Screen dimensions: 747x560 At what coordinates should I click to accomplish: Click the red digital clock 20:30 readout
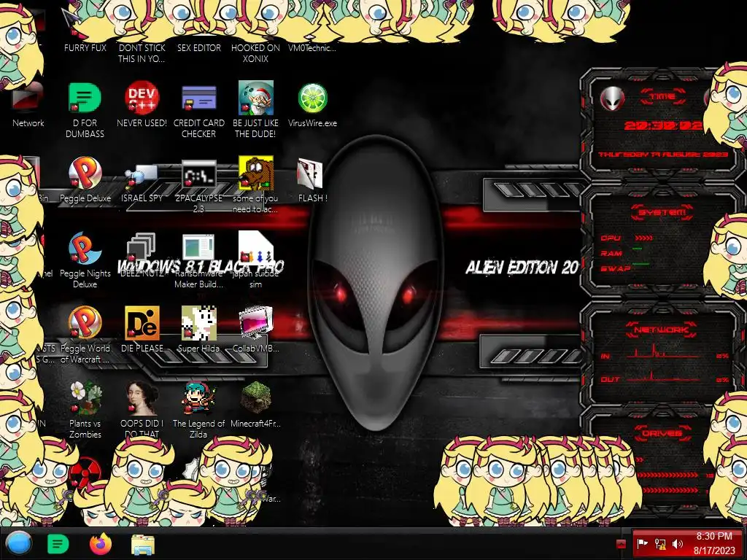[x=663, y=125]
